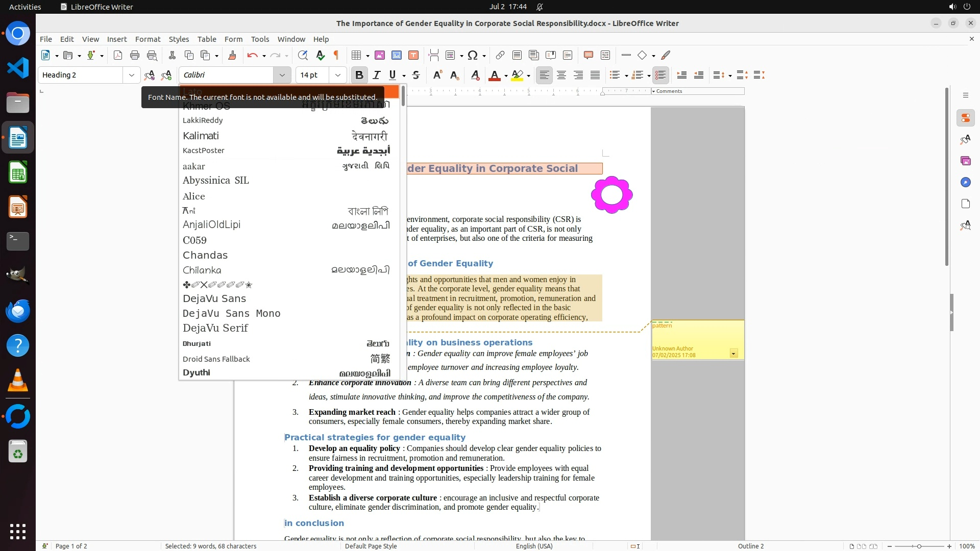980x551 pixels.
Task: Click the Insert Hyperlink toolbar icon
Action: pyautogui.click(x=500, y=55)
